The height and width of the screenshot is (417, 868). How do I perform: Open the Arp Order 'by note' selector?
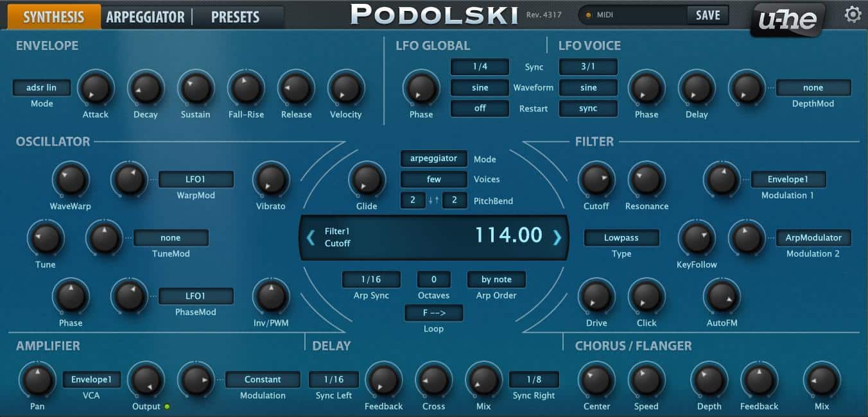click(496, 280)
